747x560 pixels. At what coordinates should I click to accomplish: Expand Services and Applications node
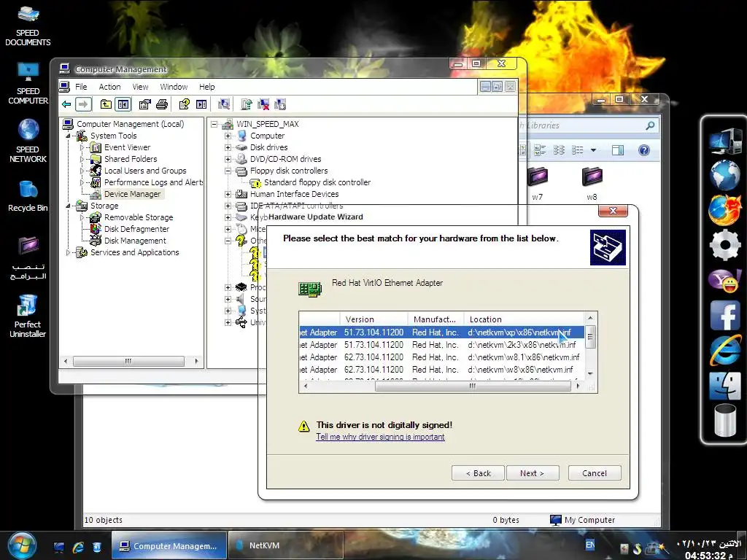pos(68,252)
